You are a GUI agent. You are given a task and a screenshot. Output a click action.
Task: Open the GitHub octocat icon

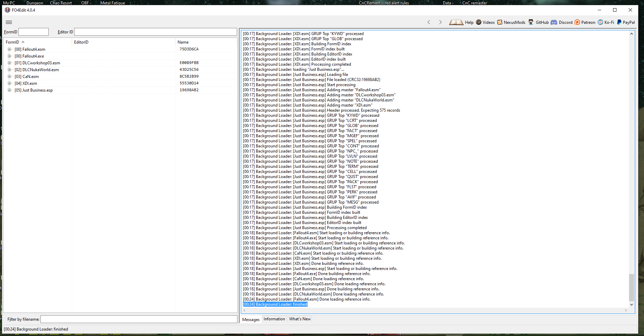click(531, 22)
